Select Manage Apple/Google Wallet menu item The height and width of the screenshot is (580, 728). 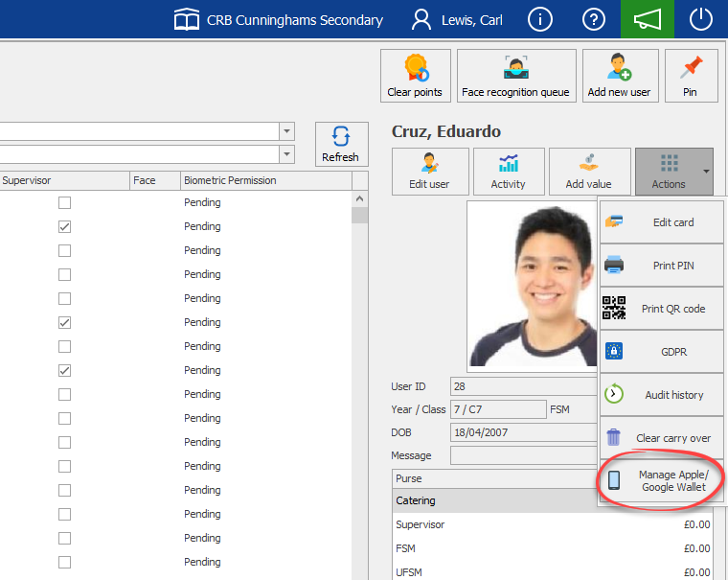(x=661, y=480)
